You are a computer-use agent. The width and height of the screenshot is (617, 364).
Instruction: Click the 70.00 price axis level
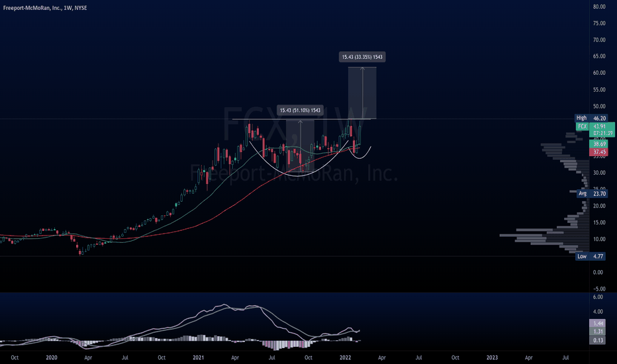point(599,40)
